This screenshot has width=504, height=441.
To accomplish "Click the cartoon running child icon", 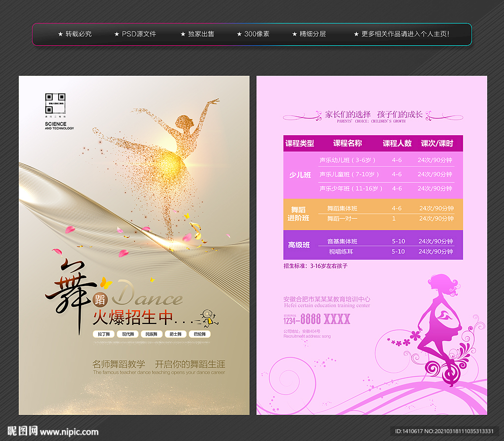I will coord(209,318).
